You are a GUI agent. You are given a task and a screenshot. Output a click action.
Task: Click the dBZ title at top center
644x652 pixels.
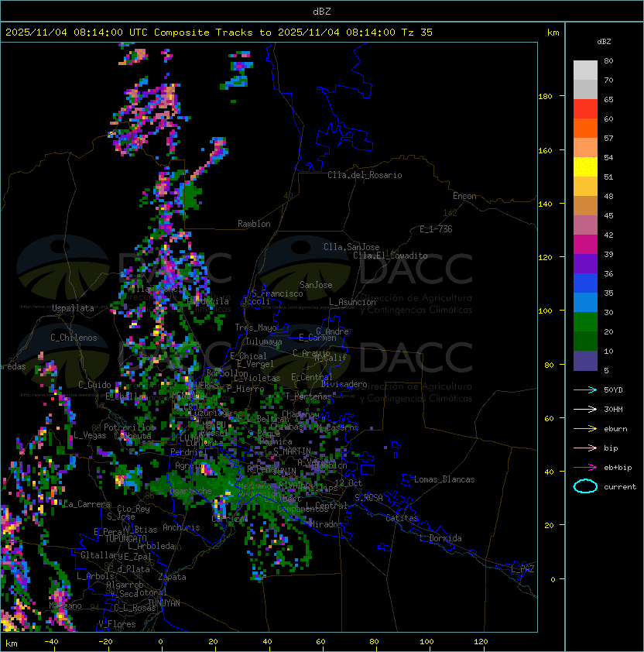coord(322,11)
